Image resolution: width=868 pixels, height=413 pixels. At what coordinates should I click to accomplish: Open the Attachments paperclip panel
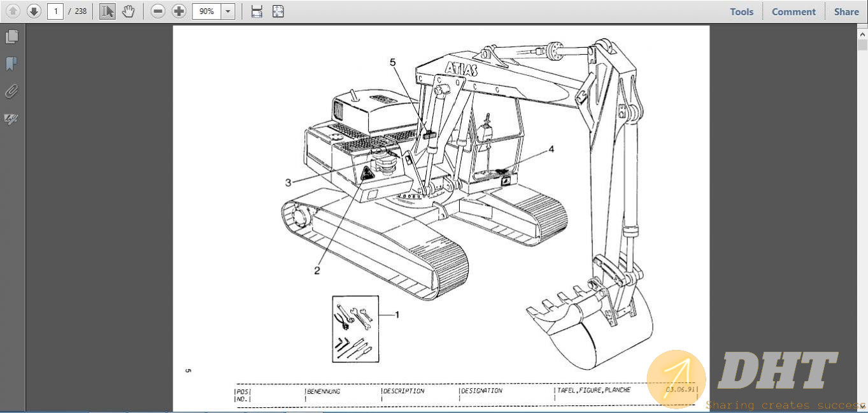pos(11,91)
